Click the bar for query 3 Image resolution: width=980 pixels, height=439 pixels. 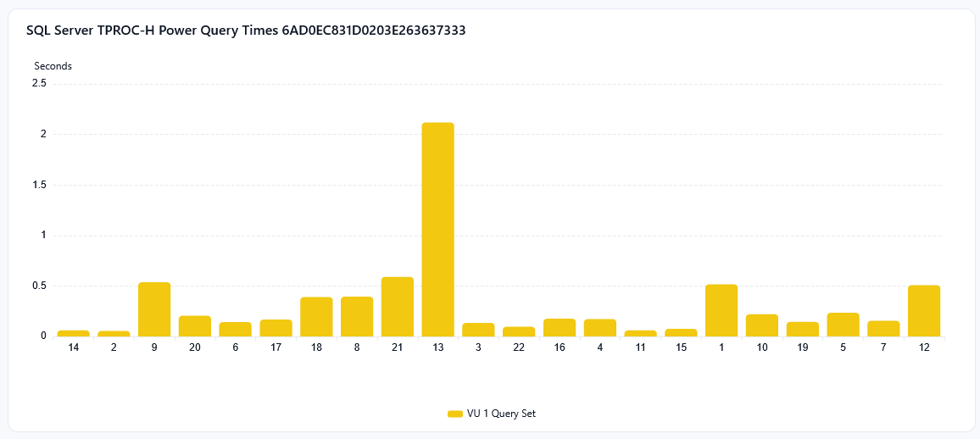point(478,330)
